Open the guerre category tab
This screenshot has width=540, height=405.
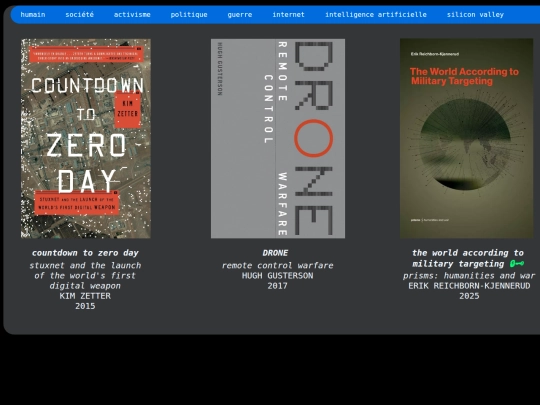click(x=240, y=14)
